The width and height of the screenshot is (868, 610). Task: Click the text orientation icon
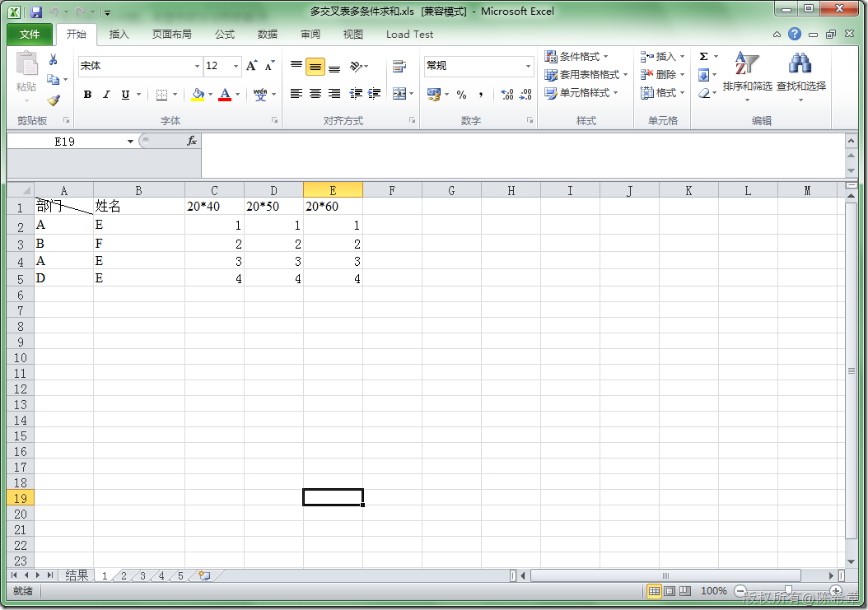356,67
